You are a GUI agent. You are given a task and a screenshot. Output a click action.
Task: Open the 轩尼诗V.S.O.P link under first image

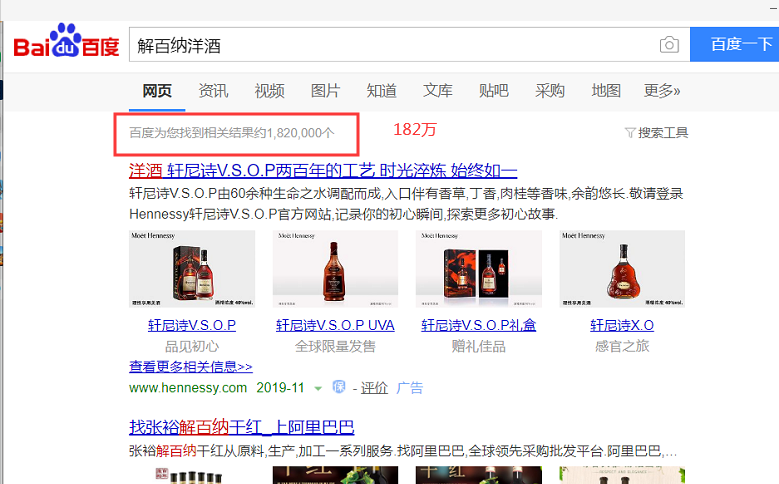click(x=192, y=325)
